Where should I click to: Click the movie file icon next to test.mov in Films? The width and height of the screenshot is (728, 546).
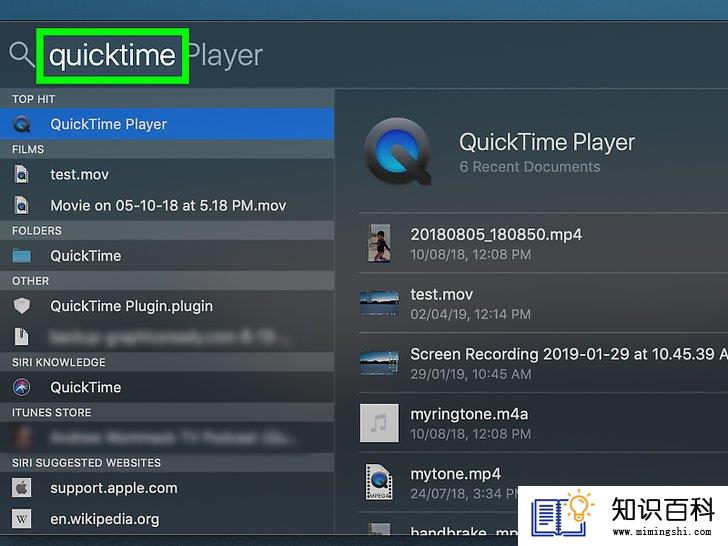[21, 175]
